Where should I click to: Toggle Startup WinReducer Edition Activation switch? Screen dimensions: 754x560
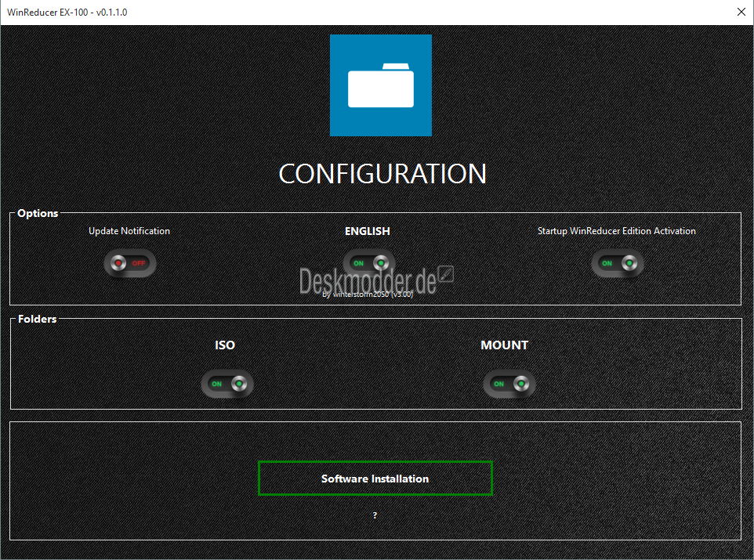(x=618, y=263)
